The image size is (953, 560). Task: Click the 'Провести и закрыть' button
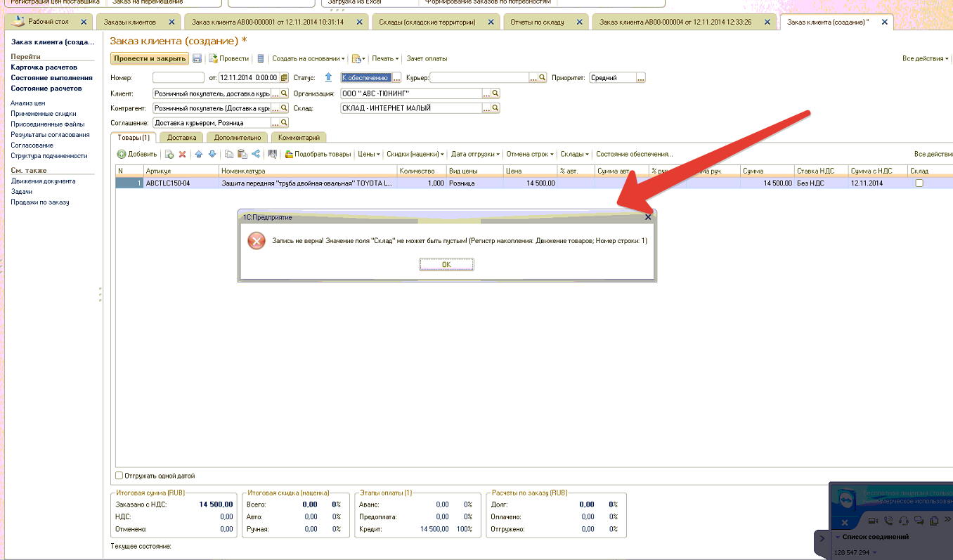click(x=150, y=59)
